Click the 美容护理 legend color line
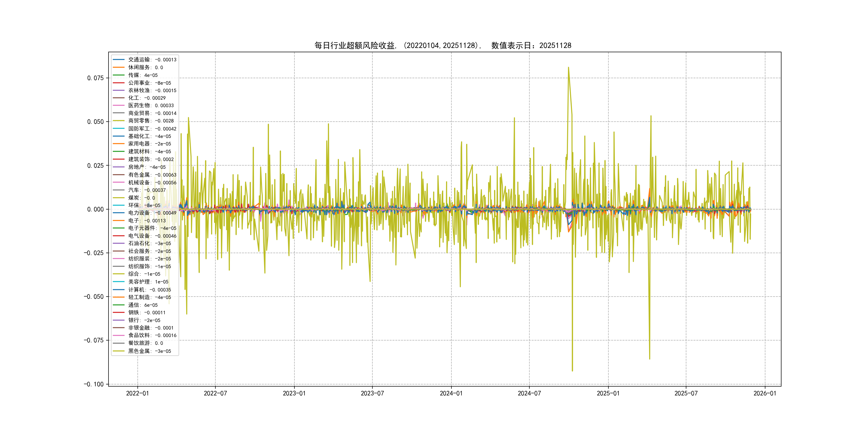The height and width of the screenshot is (434, 868). pos(119,282)
